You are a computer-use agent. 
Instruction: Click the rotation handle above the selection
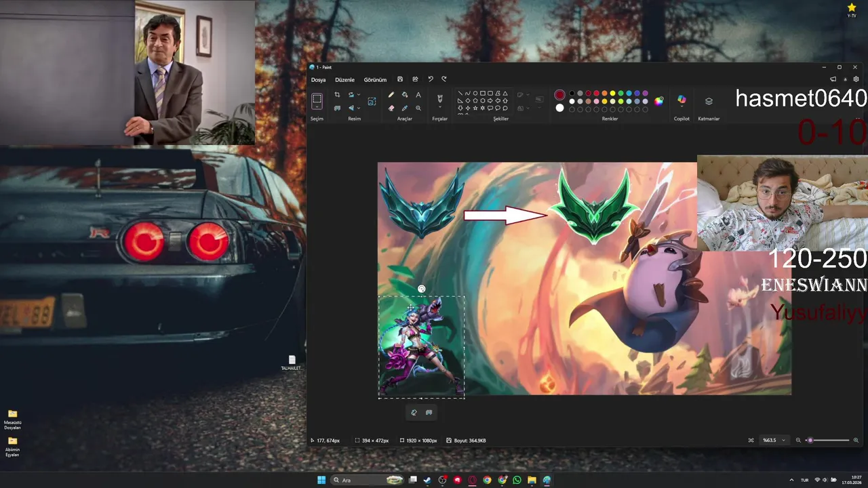[421, 289]
